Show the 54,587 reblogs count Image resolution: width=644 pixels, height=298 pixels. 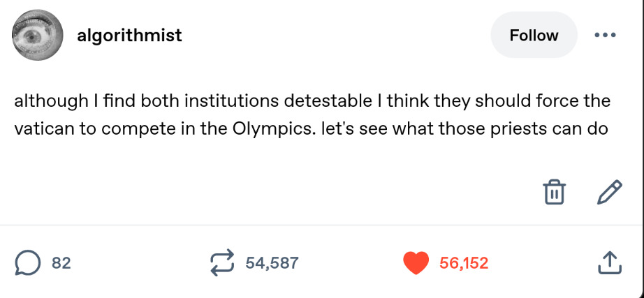coord(272,263)
